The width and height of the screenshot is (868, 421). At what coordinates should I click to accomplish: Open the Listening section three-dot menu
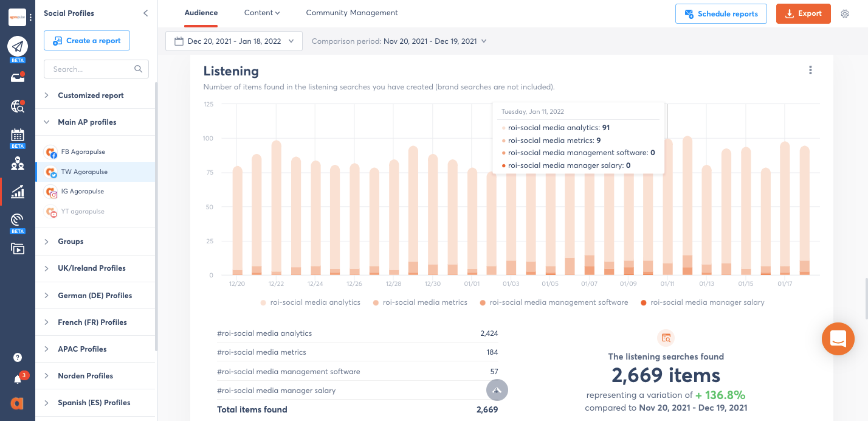point(810,70)
